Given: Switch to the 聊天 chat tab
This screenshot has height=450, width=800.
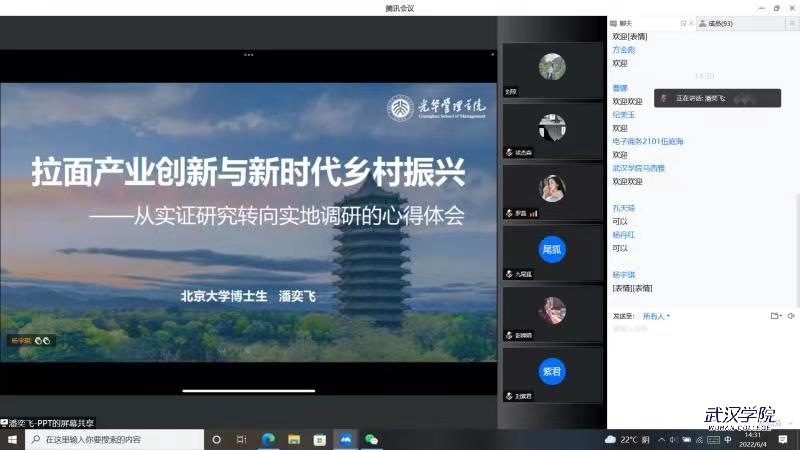Looking at the screenshot, I should pyautogui.click(x=625, y=23).
